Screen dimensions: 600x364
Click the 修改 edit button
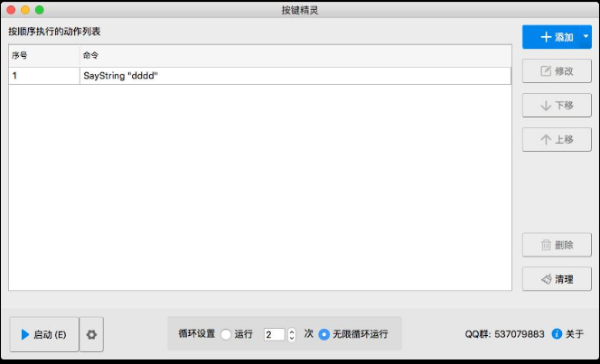pos(557,70)
